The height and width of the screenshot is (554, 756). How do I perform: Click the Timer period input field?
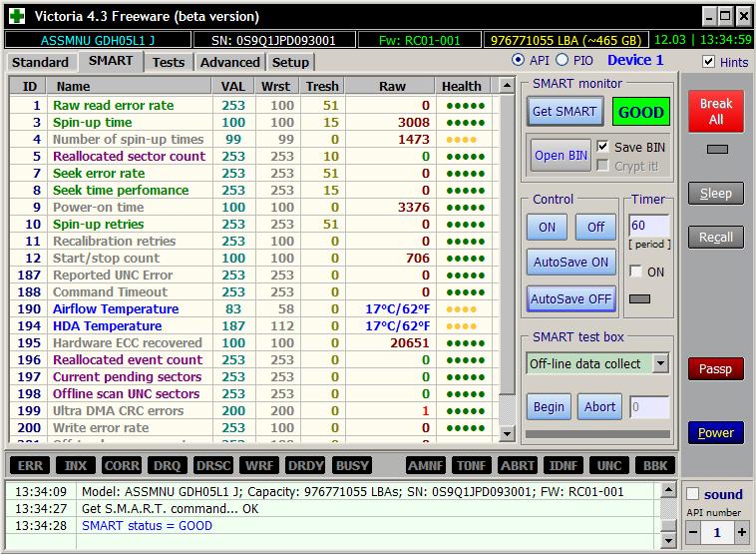tap(648, 226)
